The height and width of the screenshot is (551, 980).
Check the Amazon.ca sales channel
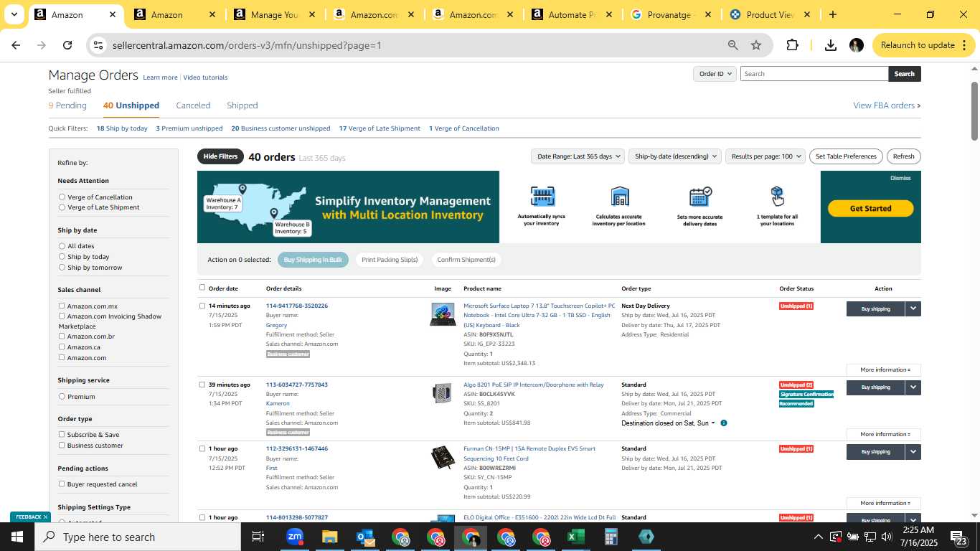coord(62,347)
